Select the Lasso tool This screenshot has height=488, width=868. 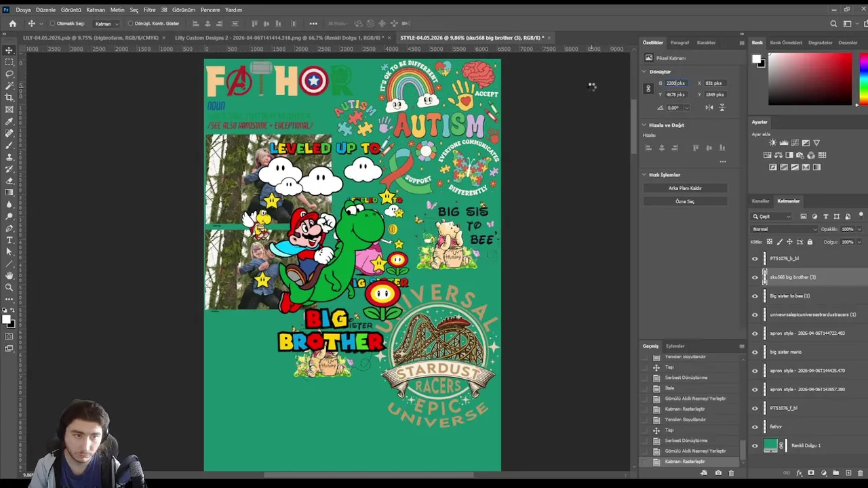9,73
